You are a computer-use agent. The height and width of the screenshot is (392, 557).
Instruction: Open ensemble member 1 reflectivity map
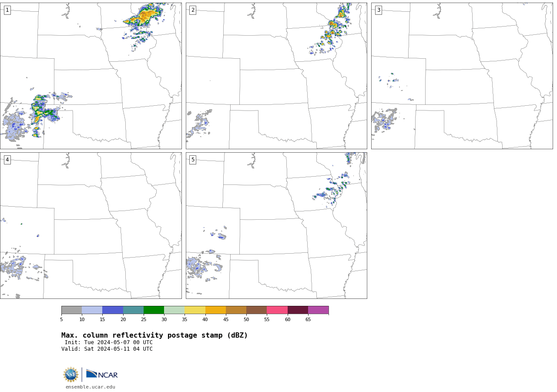tap(91, 76)
